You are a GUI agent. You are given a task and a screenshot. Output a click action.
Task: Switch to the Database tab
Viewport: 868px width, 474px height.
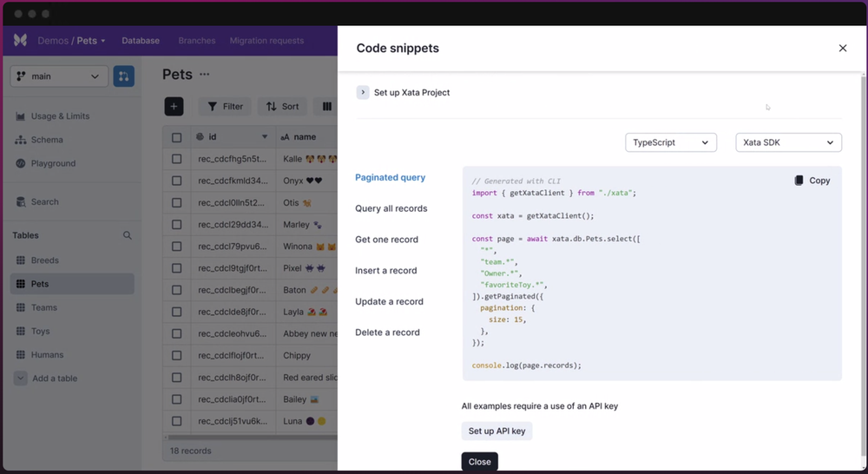coord(141,41)
